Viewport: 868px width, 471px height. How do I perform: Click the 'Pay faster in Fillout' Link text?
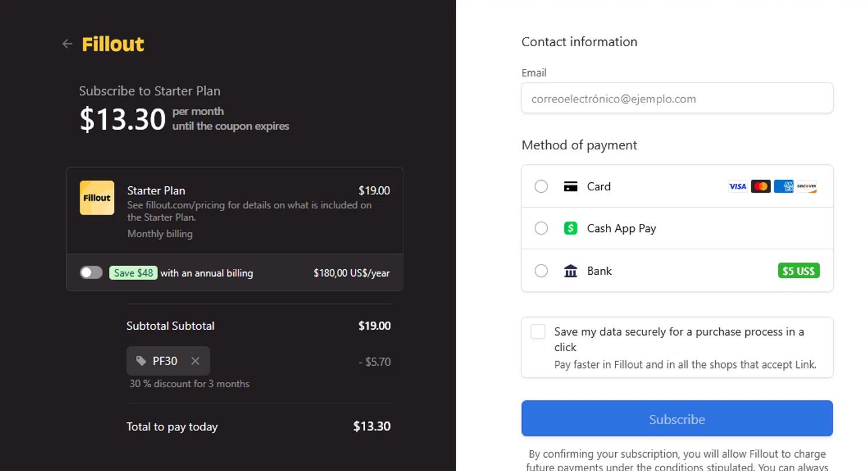coord(685,365)
